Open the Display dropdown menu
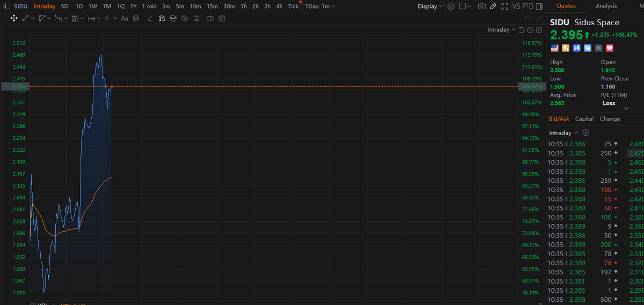This screenshot has width=644, height=305. [430, 6]
